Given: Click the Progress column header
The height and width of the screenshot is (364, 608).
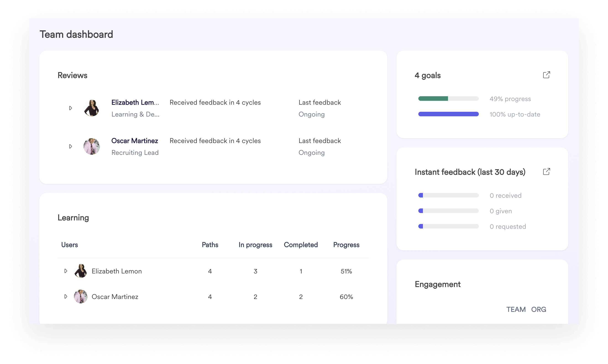Looking at the screenshot, I should tap(346, 245).
